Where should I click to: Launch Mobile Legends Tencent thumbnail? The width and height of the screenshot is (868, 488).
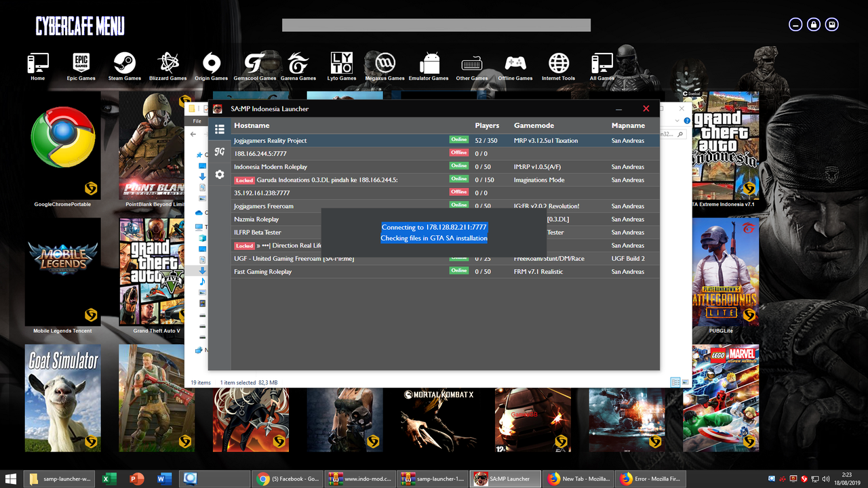point(62,271)
